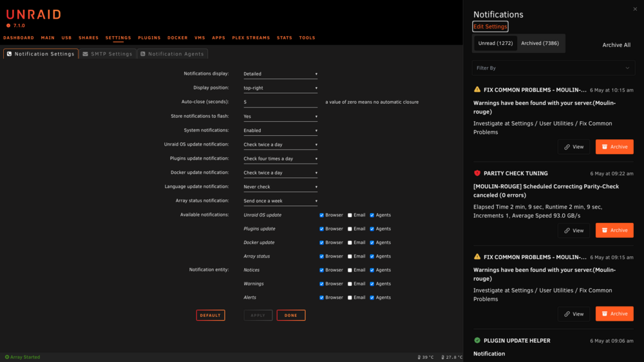This screenshot has height=362, width=644.
Task: Open Array status notification dropdown
Action: [x=280, y=201]
